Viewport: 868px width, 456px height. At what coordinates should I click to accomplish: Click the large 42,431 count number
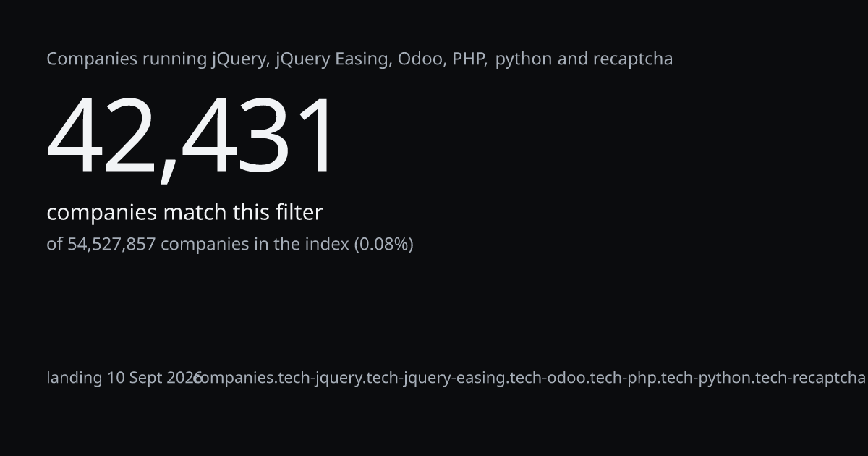pos(191,138)
